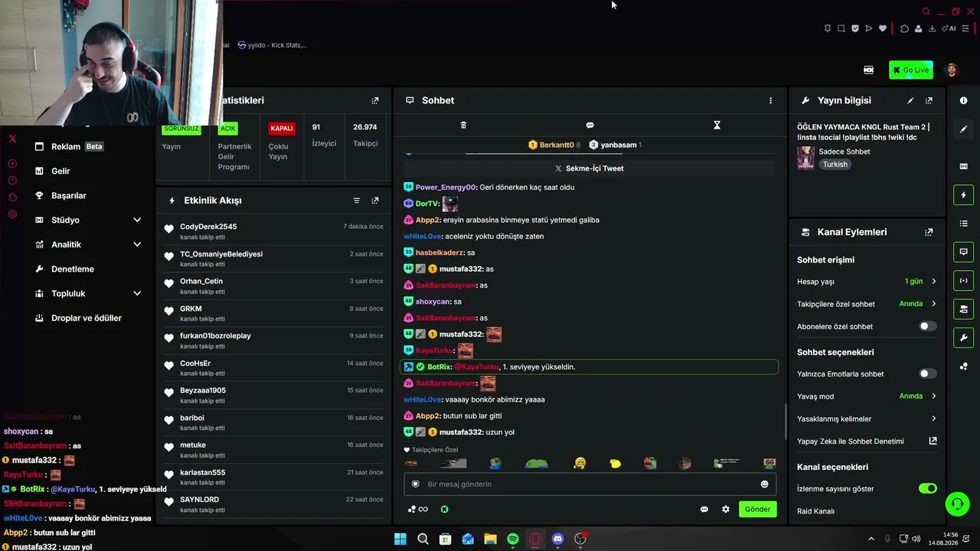Pop out the Yayın bilgisi panel
Image resolution: width=980 pixels, height=551 pixels.
coord(929,100)
